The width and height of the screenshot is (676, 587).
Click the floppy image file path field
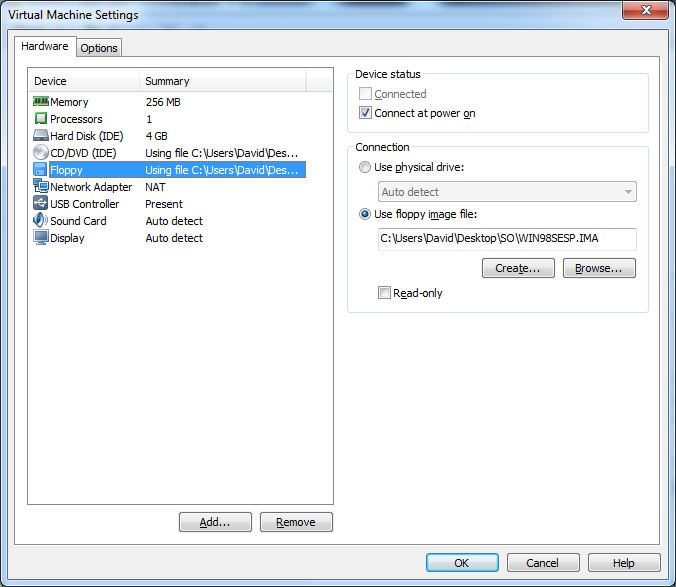coord(507,239)
